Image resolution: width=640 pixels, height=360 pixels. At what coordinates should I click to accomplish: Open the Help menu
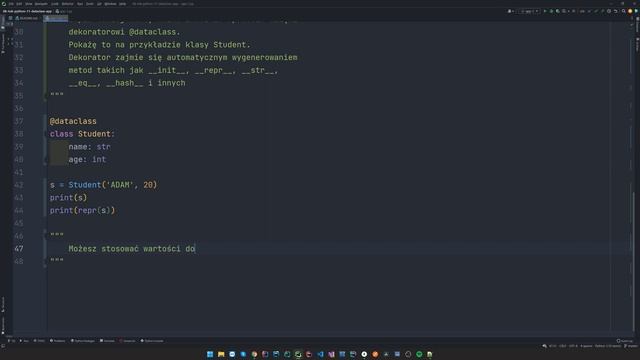pos(122,4)
